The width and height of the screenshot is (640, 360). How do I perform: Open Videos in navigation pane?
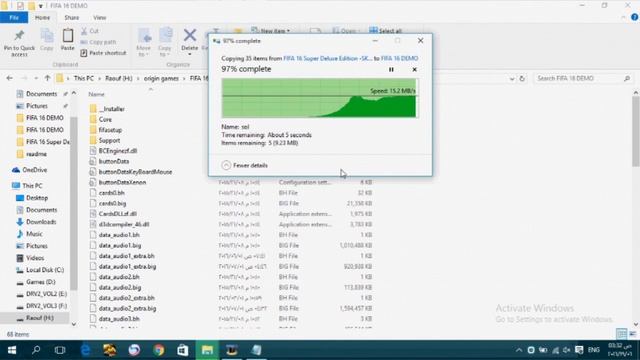[x=30, y=258]
